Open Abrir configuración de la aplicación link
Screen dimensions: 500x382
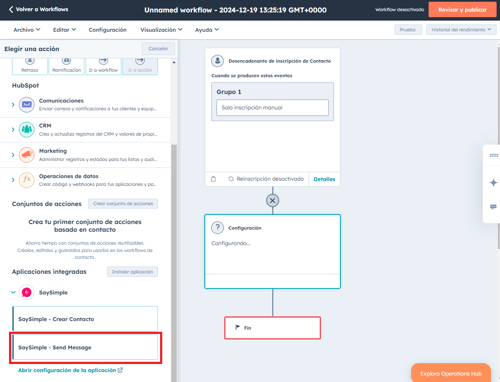[67, 370]
